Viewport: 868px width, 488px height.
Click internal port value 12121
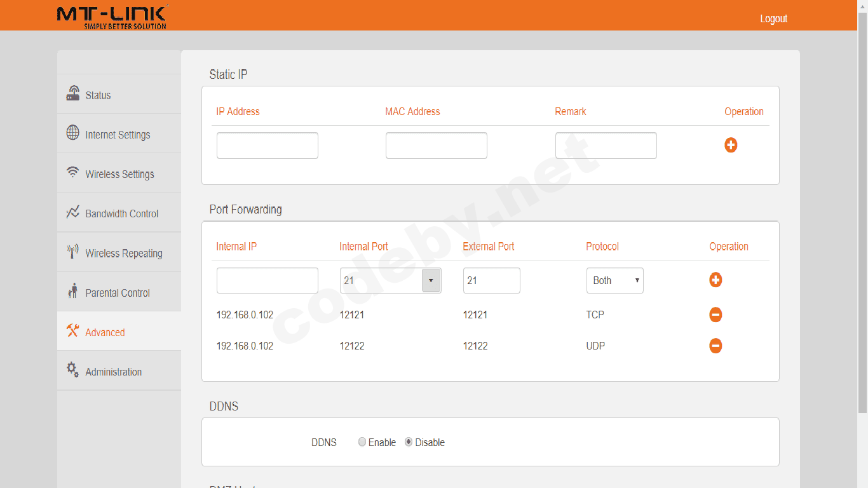[x=352, y=315]
